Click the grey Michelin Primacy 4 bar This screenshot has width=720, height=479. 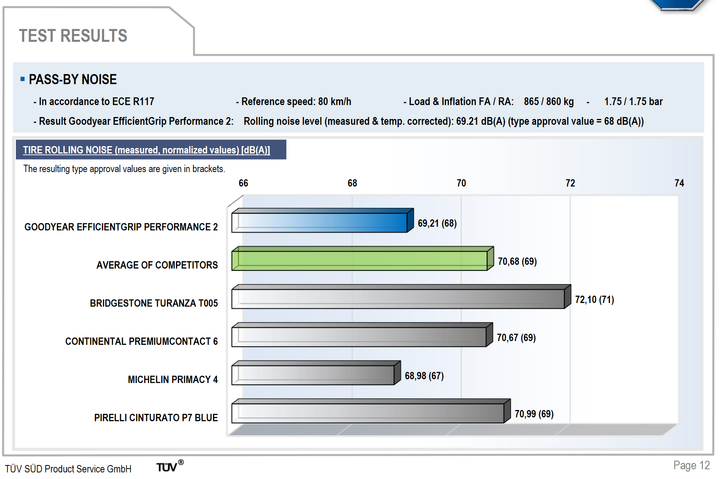pyautogui.click(x=316, y=373)
